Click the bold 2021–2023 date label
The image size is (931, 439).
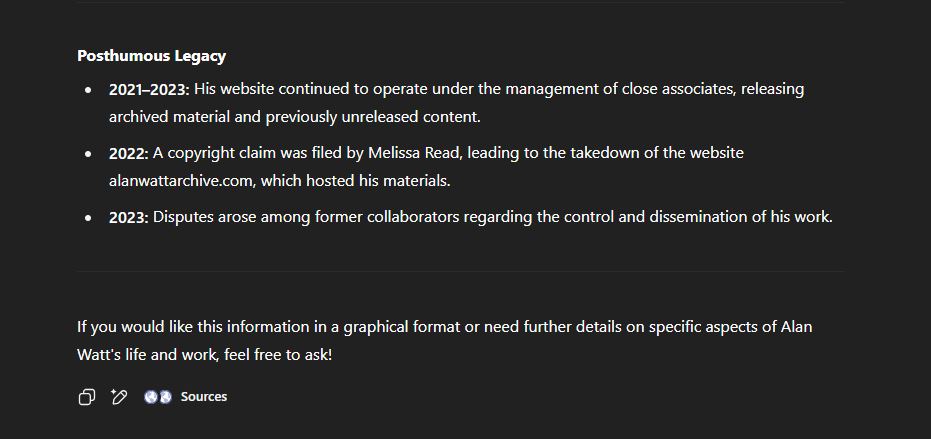click(x=149, y=90)
